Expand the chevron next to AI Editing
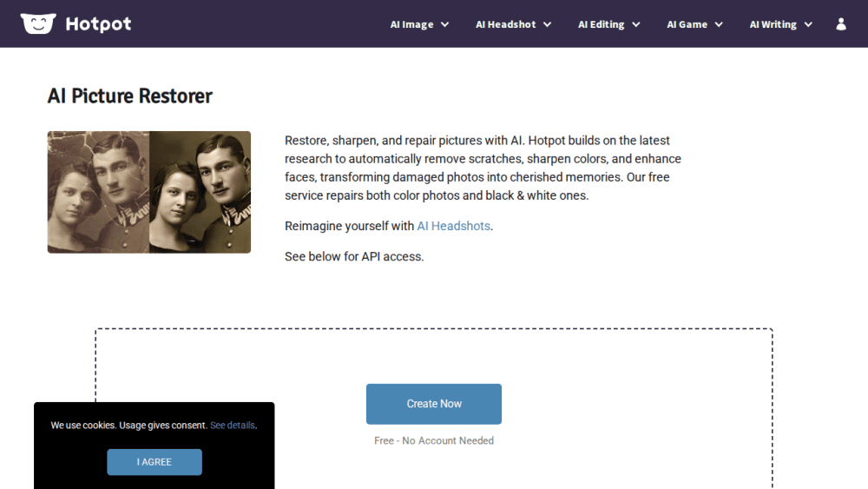868x489 pixels. (636, 24)
